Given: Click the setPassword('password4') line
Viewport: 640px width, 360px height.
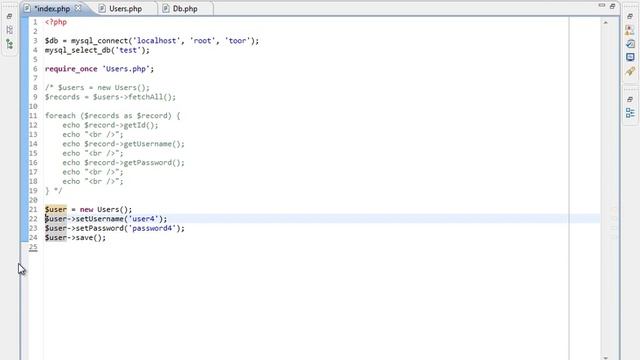Looking at the screenshot, I should tap(115, 228).
